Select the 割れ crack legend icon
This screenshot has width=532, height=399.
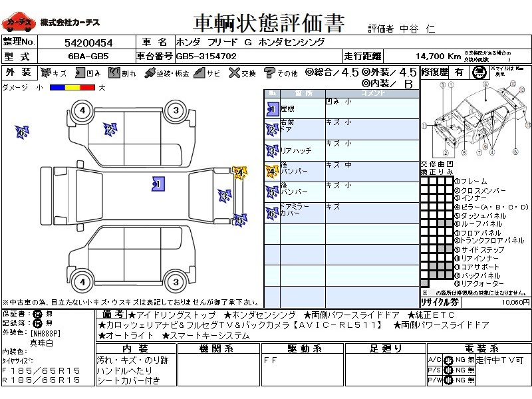[114, 72]
